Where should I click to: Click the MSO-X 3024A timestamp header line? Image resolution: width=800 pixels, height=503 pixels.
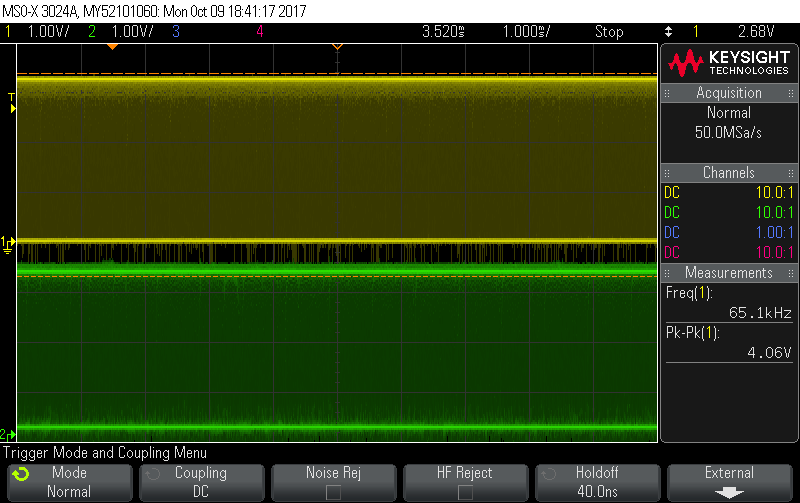tap(155, 11)
